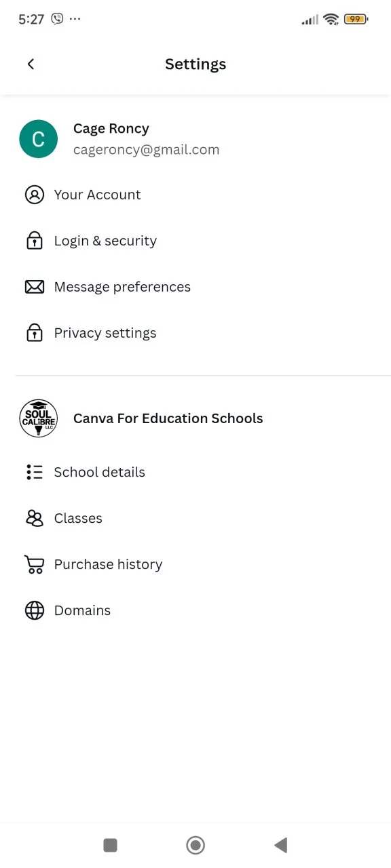Image resolution: width=391 pixels, height=868 pixels.
Task: Open Privacy settings
Action: [x=195, y=333]
